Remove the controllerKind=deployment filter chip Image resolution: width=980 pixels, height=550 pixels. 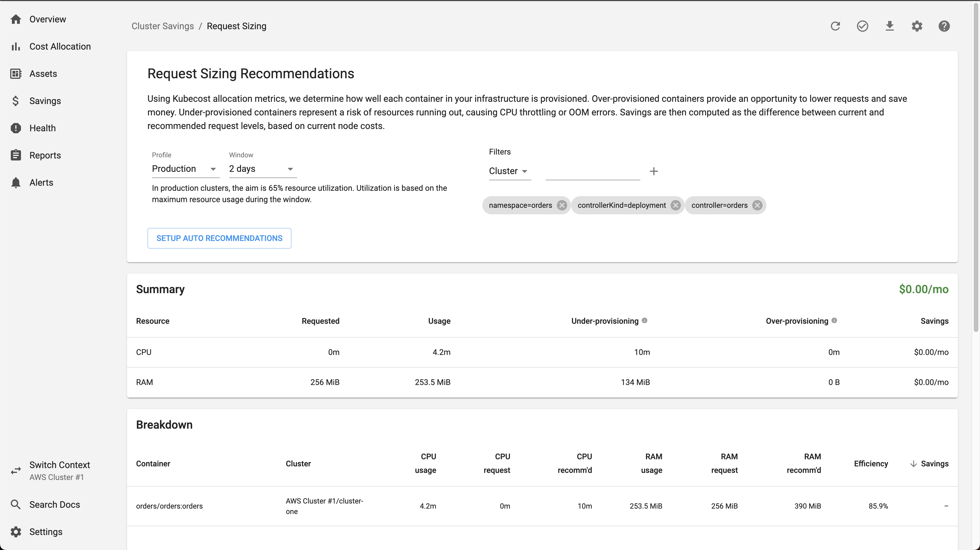coord(675,205)
